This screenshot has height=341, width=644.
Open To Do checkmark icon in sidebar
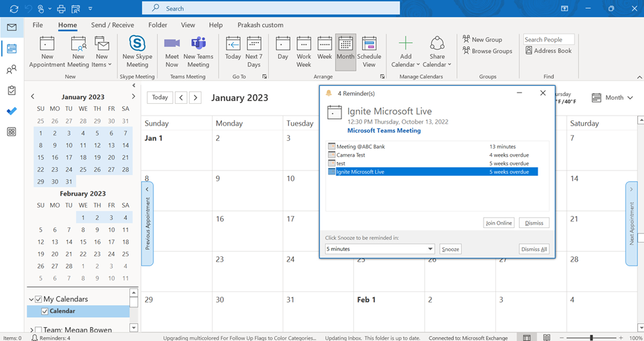11,111
